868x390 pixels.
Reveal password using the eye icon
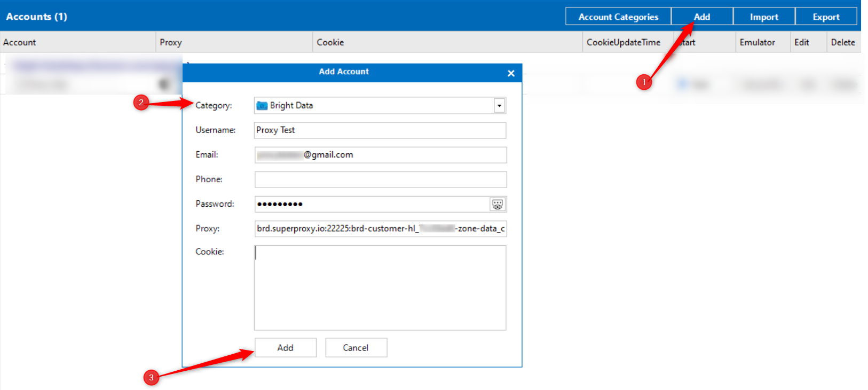click(497, 204)
